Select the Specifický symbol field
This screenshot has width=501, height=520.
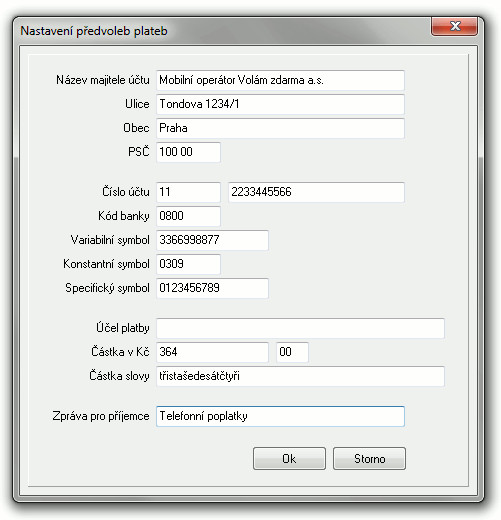[212, 288]
